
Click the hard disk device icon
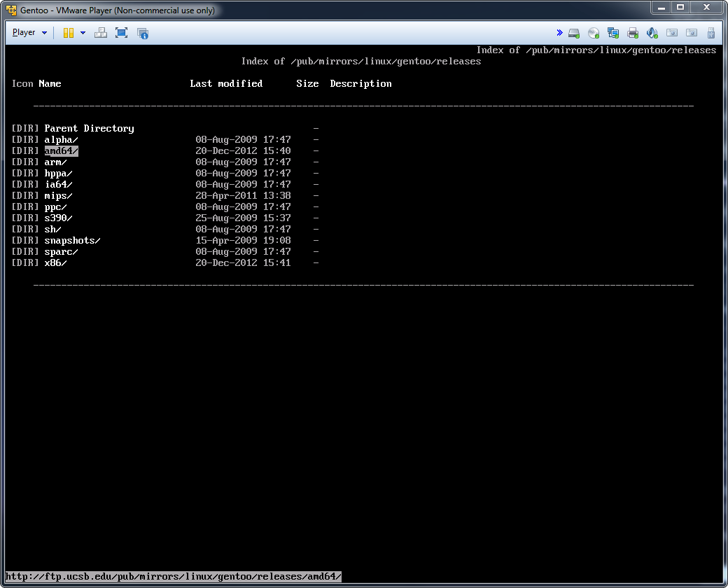click(574, 33)
